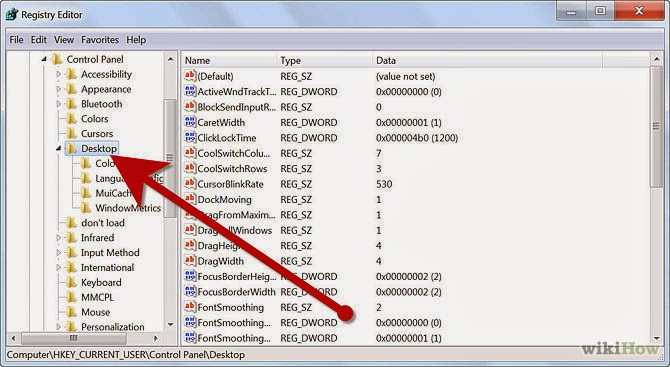
Task: Select the don't load folder icon
Action: point(71,223)
